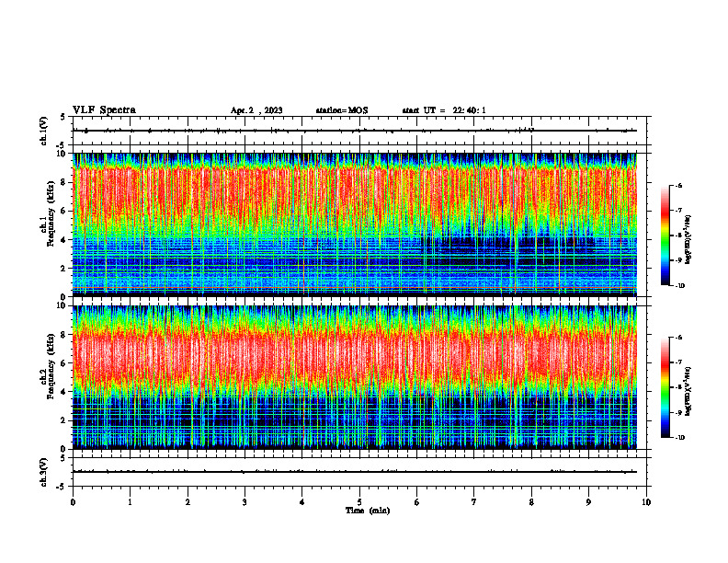Click the ch.2 spectrogram panel
This screenshot has height=563, width=728.
click(x=354, y=377)
